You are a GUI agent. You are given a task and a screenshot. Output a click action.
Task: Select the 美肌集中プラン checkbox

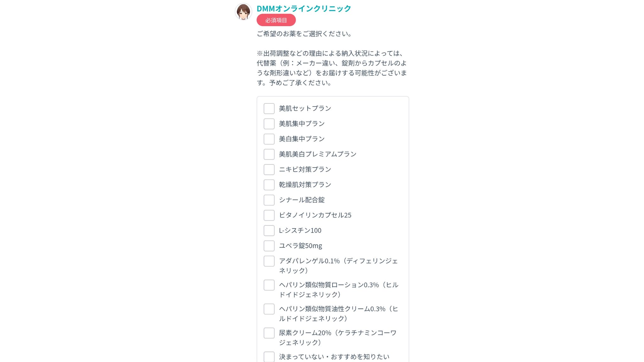click(x=269, y=124)
